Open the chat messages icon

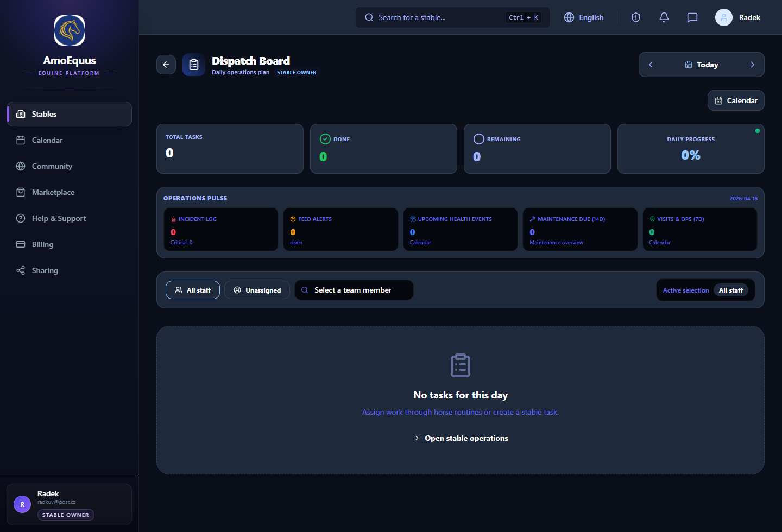pyautogui.click(x=692, y=17)
